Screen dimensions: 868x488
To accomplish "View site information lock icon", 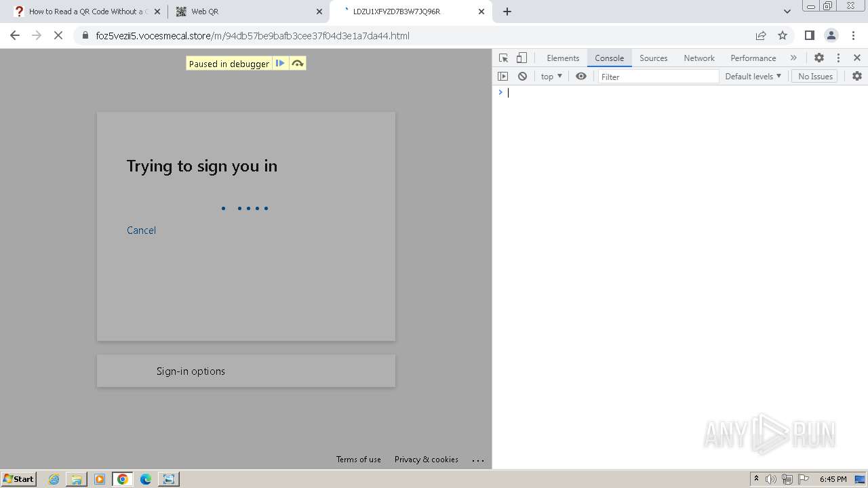I will coord(85,36).
